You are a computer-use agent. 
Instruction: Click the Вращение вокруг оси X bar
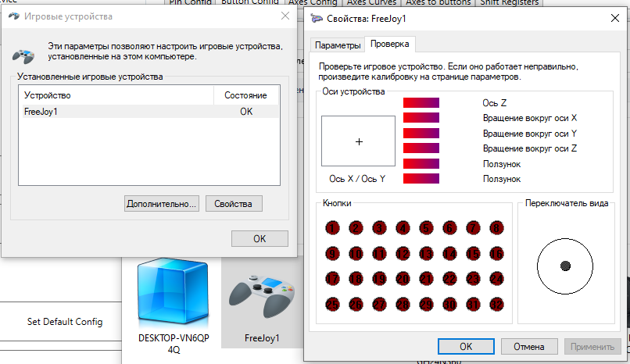[421, 118]
